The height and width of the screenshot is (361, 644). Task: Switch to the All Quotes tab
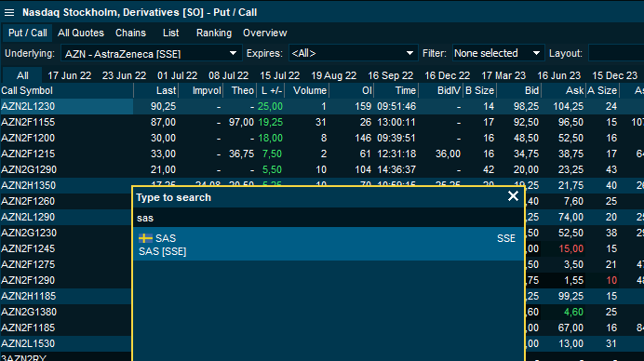point(81,33)
